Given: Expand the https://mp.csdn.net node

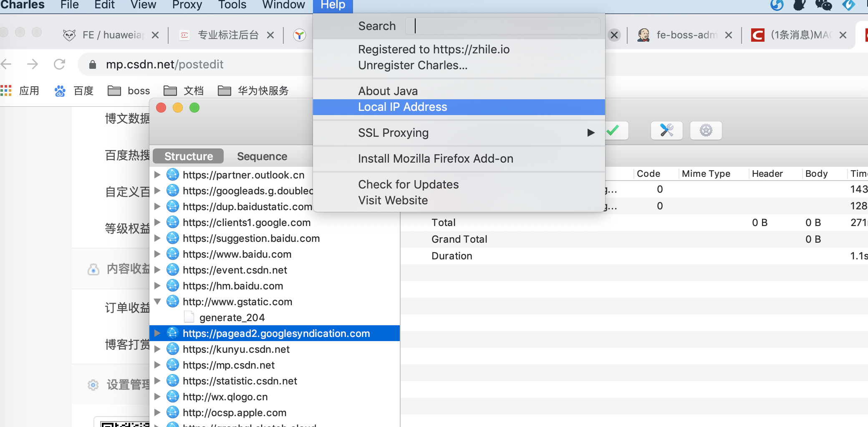Looking at the screenshot, I should click(157, 365).
